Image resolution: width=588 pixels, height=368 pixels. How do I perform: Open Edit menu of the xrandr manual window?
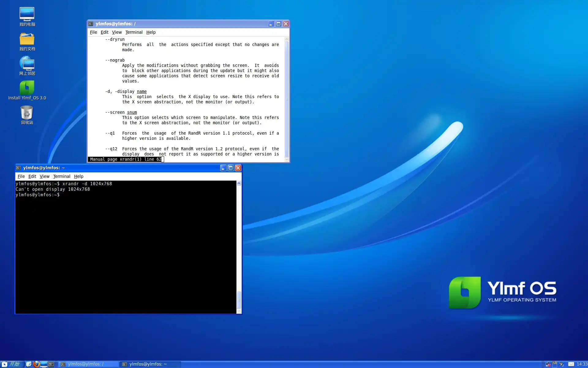(x=104, y=32)
